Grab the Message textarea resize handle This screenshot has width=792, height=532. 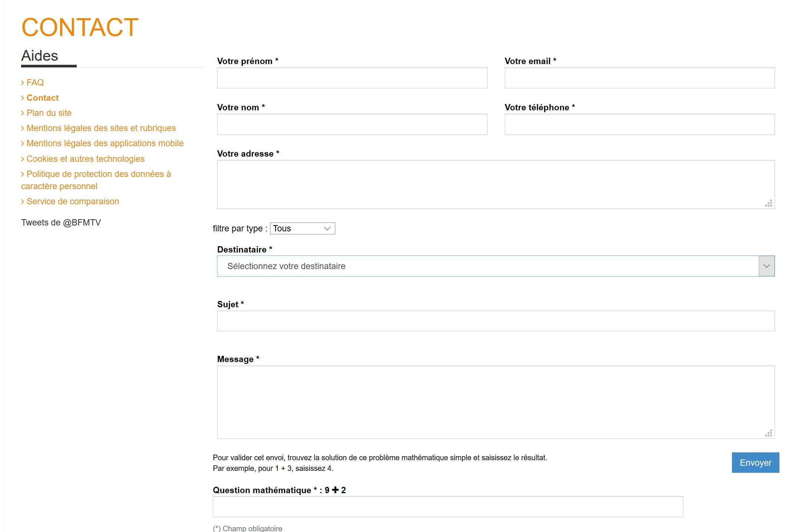click(x=769, y=433)
